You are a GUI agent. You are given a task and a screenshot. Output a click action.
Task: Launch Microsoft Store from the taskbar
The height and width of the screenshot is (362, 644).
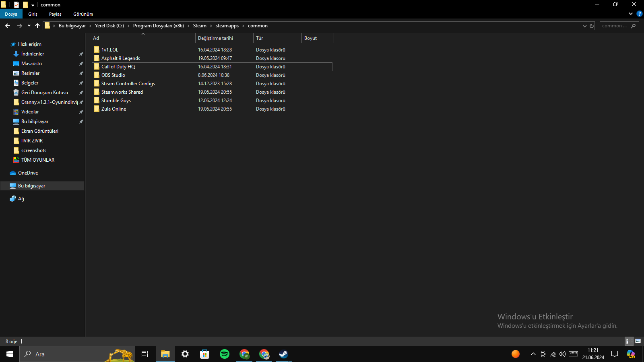tap(205, 354)
